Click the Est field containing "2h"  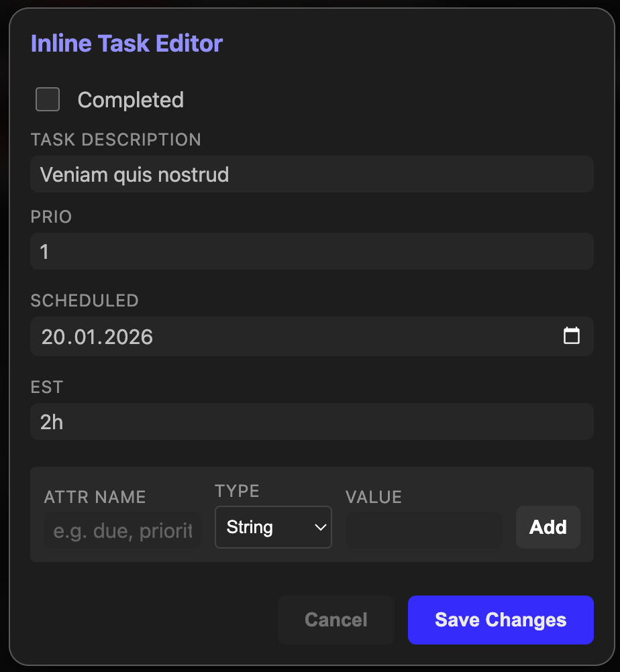click(x=311, y=422)
